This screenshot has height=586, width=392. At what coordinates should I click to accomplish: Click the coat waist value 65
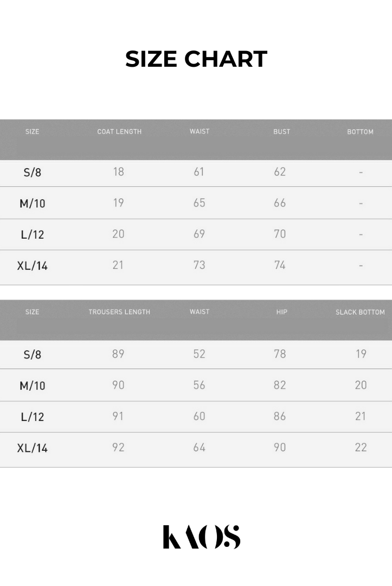coord(199,203)
